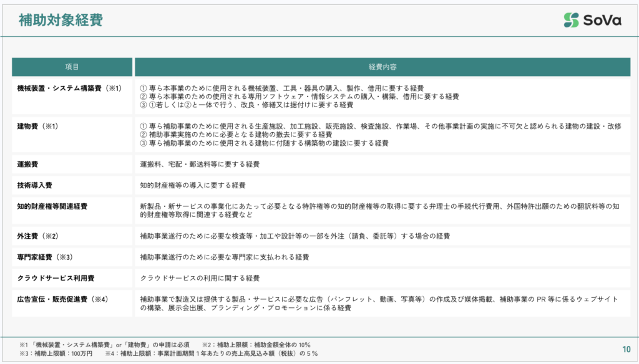Click the 技術導入費 row label
This screenshot has width=639, height=364.
click(34, 185)
